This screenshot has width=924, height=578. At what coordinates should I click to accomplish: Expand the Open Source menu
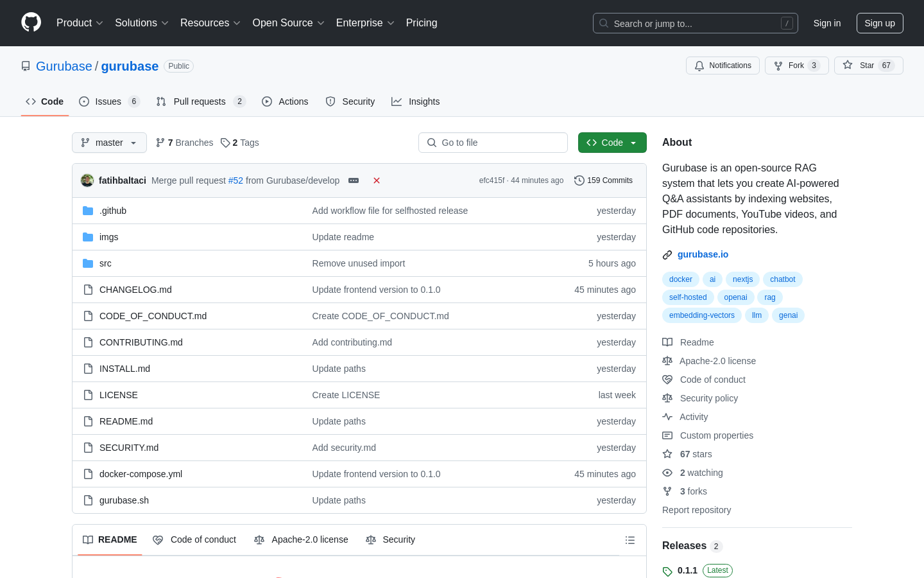289,23
